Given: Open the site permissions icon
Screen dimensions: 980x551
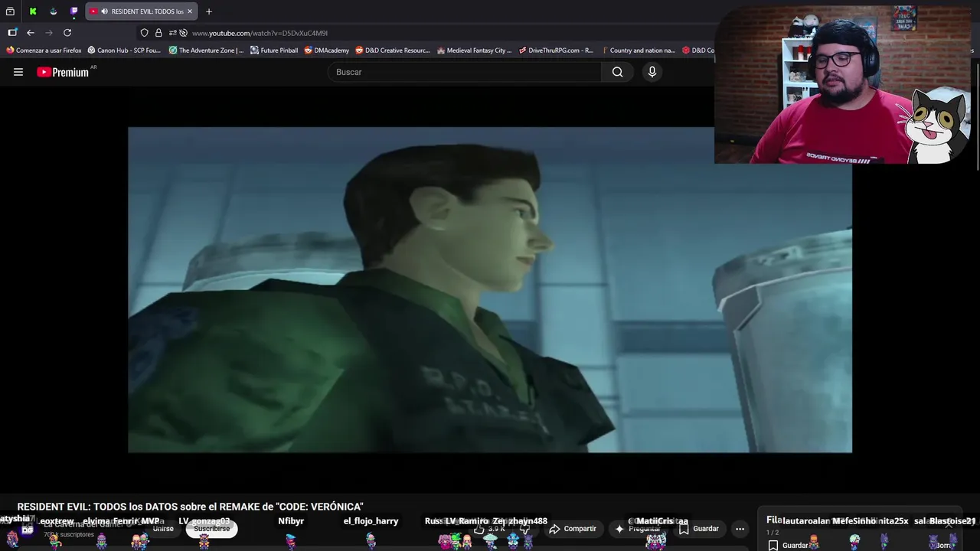Looking at the screenshot, I should (172, 33).
